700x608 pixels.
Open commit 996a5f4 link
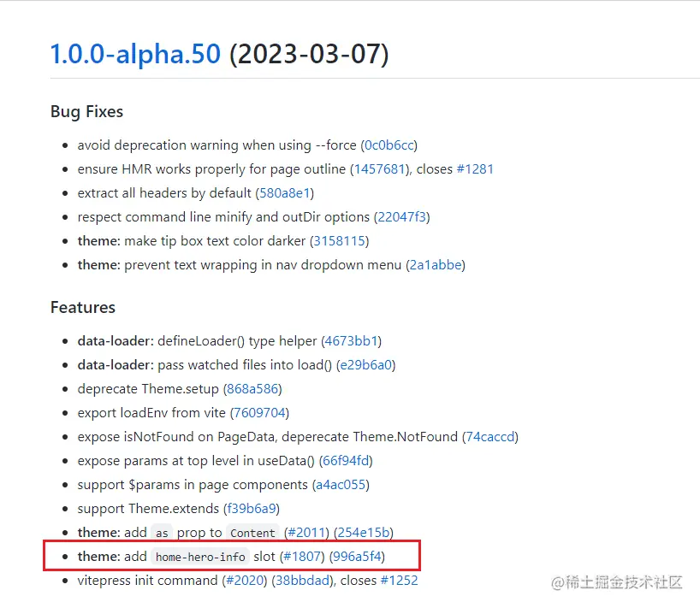pyautogui.click(x=357, y=556)
